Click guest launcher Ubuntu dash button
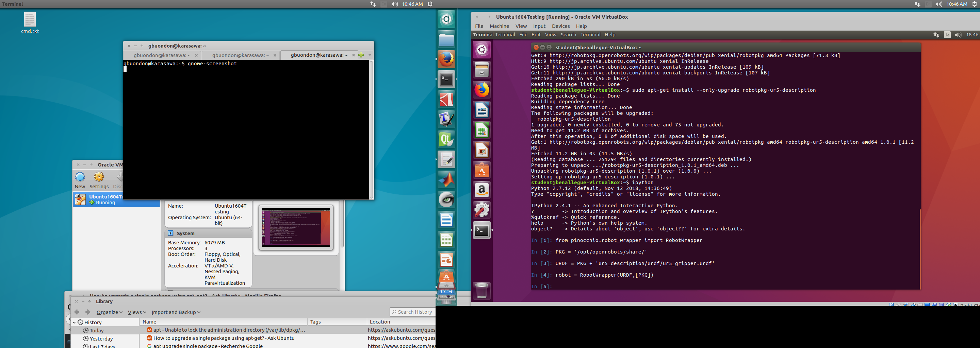The image size is (980, 348). point(481,50)
